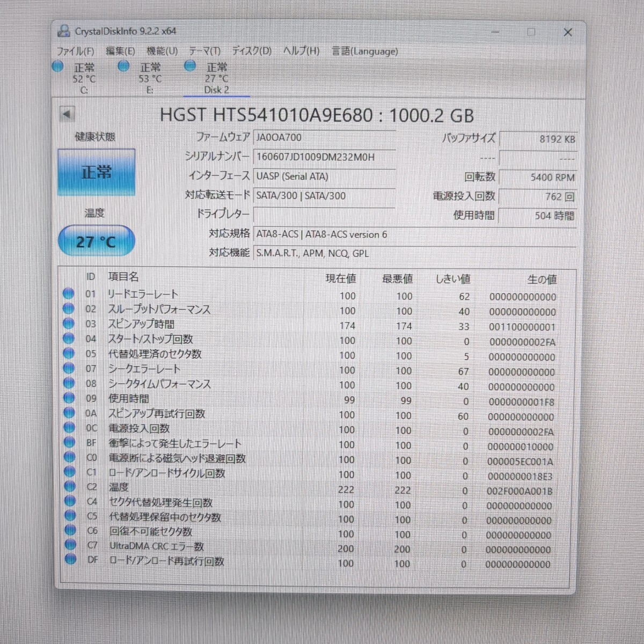Open the 編集(E) menu
Screen dimensions: 644x644
pyautogui.click(x=120, y=52)
